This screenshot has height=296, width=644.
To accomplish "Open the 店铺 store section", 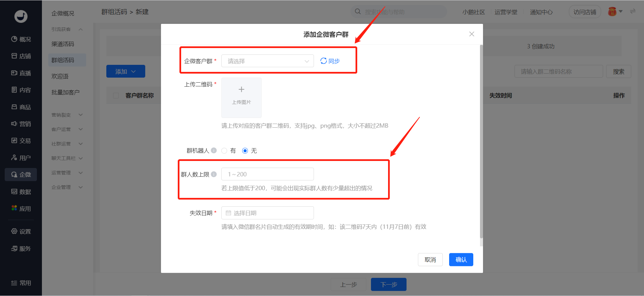I will click(x=21, y=56).
